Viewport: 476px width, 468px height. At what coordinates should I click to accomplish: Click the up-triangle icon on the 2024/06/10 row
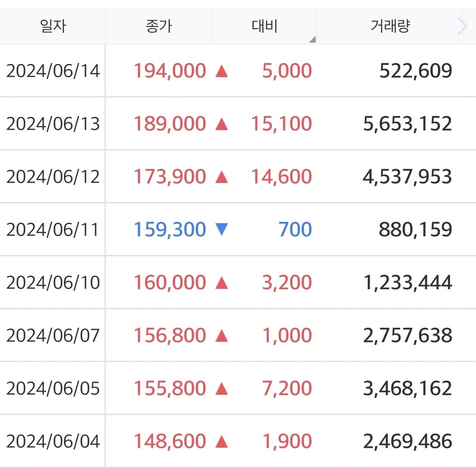(x=223, y=282)
